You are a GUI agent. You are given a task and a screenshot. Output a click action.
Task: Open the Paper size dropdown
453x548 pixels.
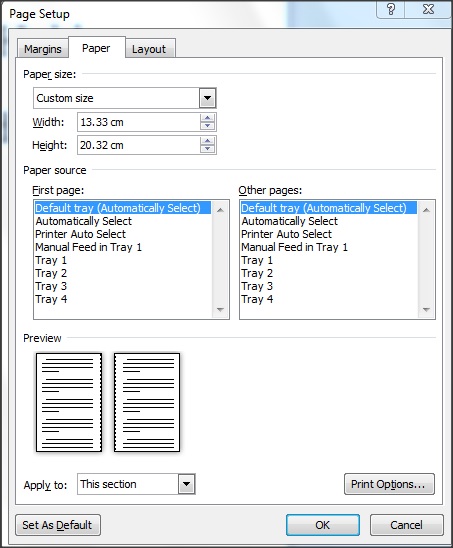(207, 98)
